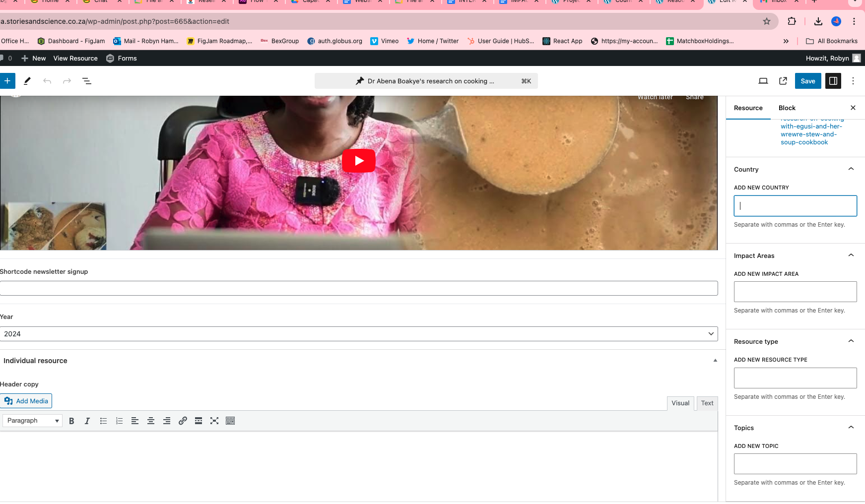The height and width of the screenshot is (504, 865).
Task: Play the YouTube video
Action: [358, 161]
